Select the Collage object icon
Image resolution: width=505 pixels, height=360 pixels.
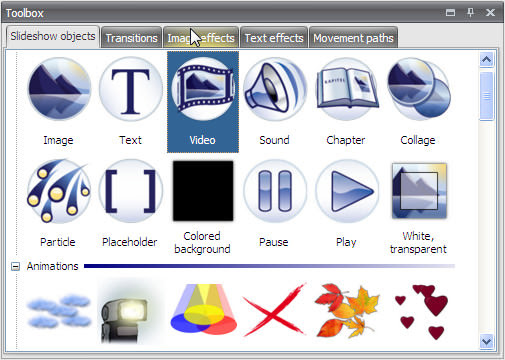point(419,89)
